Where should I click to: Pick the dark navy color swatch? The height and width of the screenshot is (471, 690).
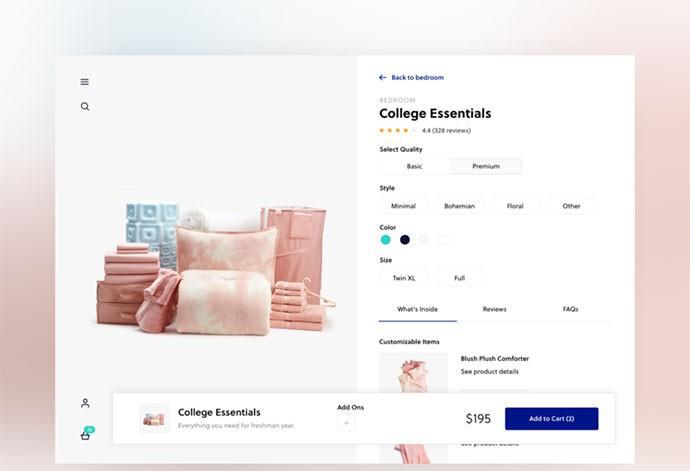pyautogui.click(x=405, y=239)
